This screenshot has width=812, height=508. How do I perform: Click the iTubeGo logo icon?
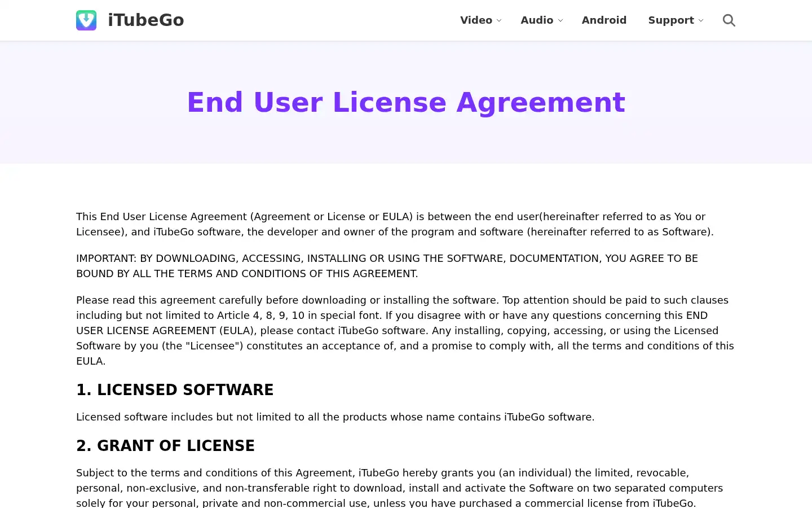coord(86,20)
